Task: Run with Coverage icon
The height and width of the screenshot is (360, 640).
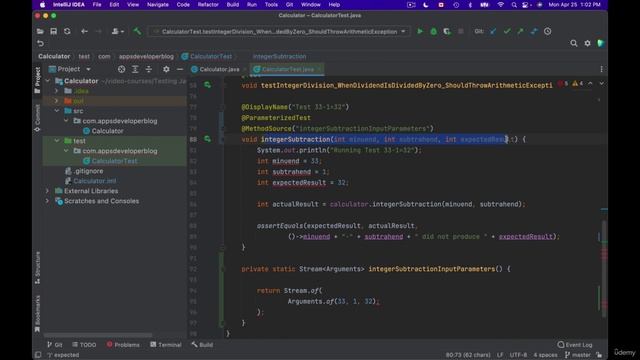Action: [447, 31]
